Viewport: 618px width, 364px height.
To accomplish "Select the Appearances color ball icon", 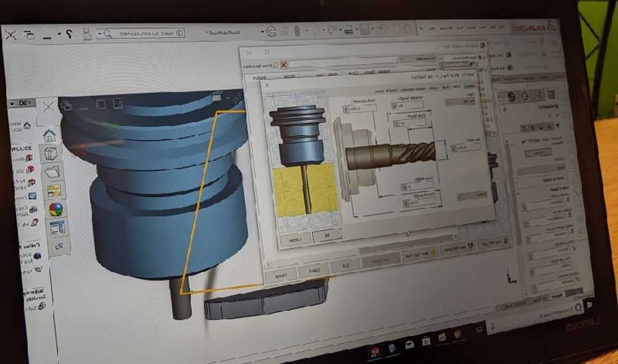I will point(56,209).
